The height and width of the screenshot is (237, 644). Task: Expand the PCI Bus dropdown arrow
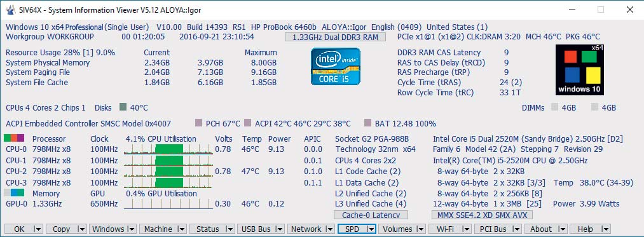(516, 229)
